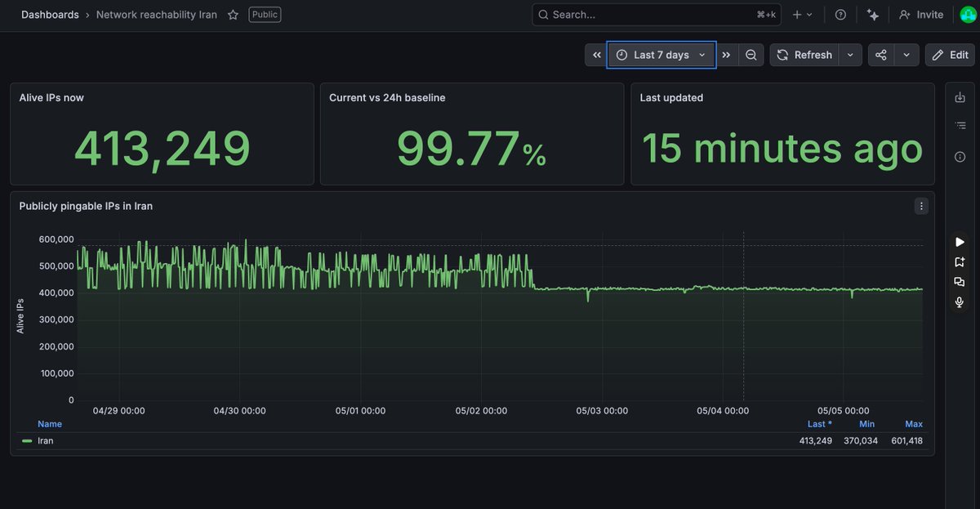Open the Publicly pingable IPs panel menu
Screen dimensions: 980x509
pyautogui.click(x=921, y=206)
